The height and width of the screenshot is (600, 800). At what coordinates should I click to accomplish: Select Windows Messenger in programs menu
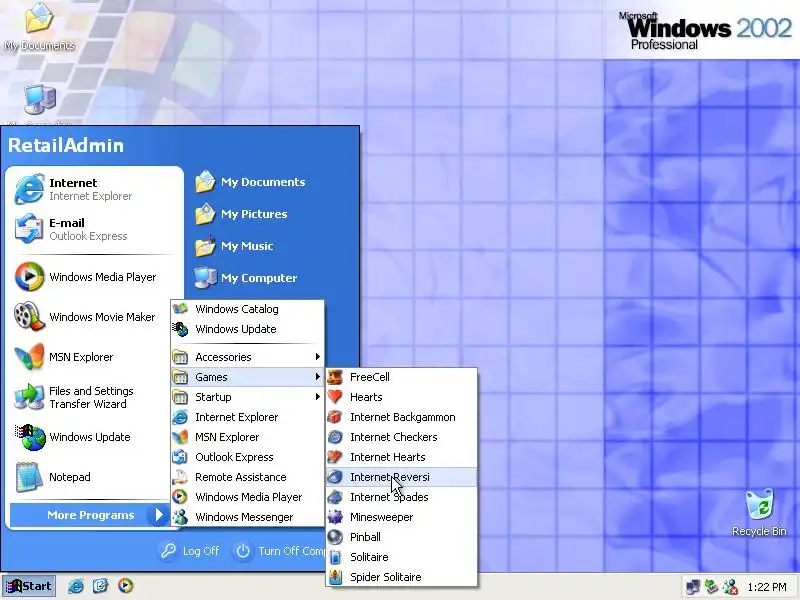pos(247,517)
